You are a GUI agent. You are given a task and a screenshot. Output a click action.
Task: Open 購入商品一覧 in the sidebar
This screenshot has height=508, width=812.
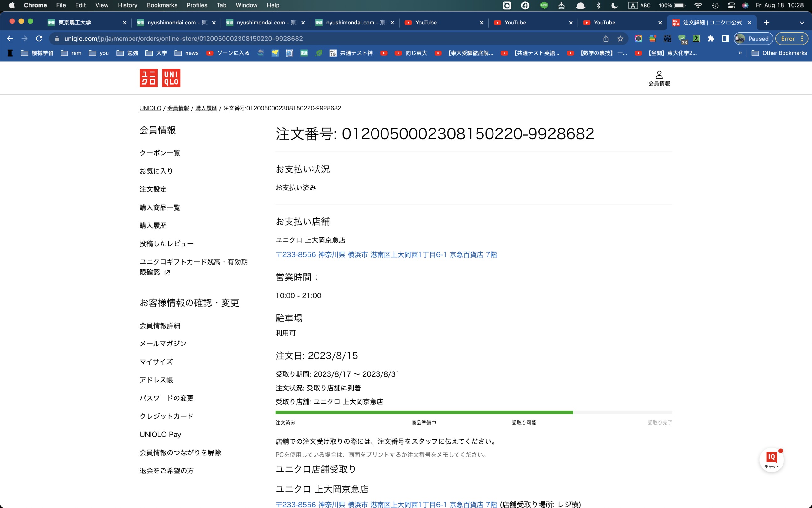pyautogui.click(x=160, y=207)
